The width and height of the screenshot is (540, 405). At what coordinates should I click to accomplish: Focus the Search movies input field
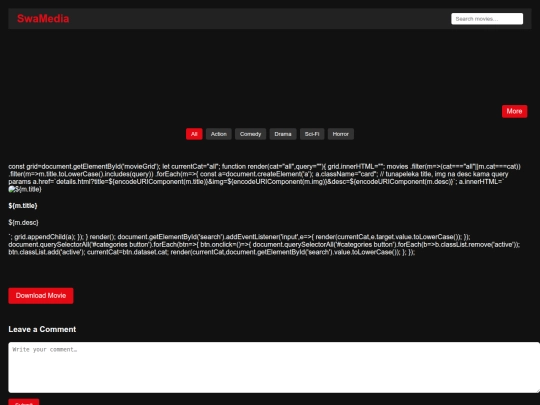pos(487,19)
